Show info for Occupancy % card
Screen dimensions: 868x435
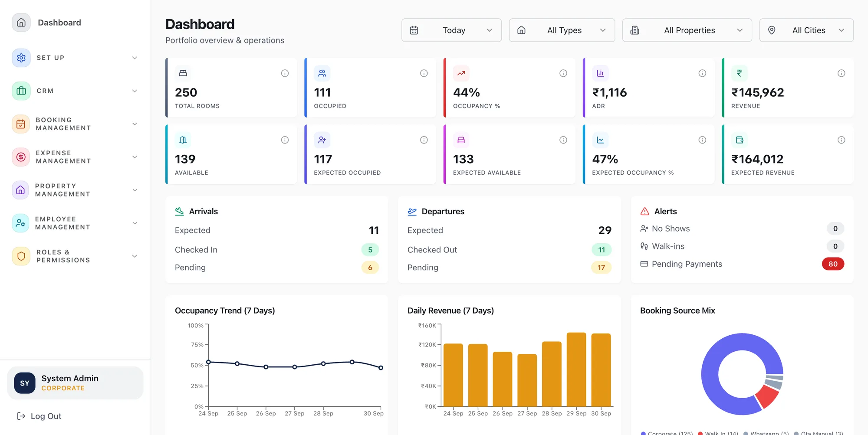(x=563, y=73)
